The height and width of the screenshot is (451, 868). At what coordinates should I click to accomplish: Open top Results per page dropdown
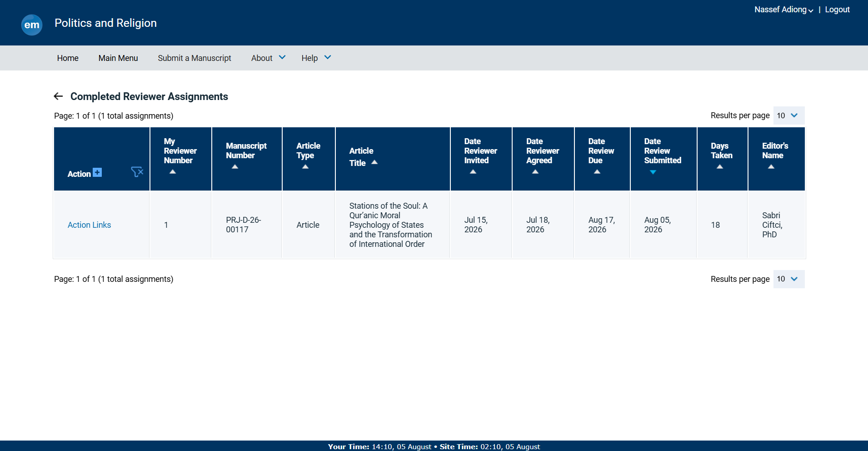(x=789, y=115)
